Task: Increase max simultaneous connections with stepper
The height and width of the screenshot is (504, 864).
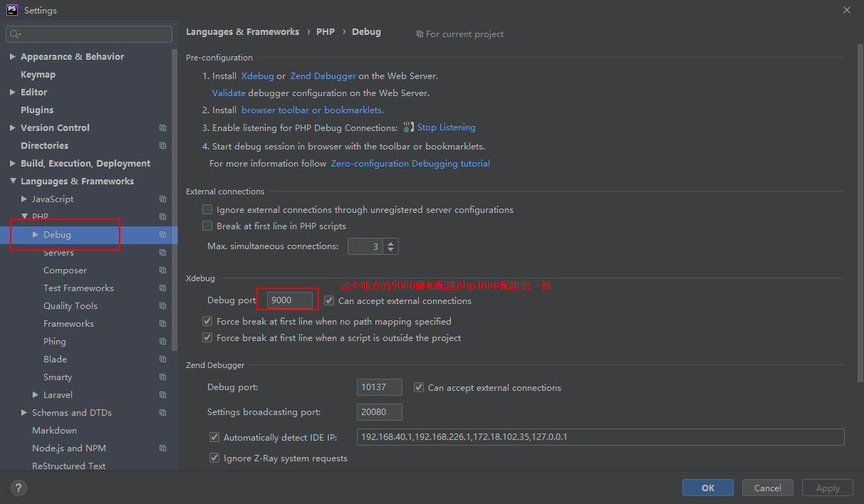Action: 390,243
